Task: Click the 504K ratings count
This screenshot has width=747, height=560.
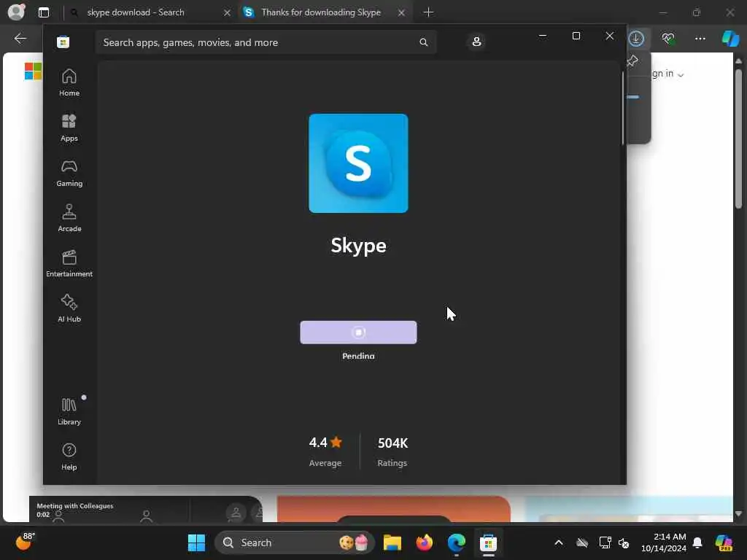Action: (x=392, y=443)
